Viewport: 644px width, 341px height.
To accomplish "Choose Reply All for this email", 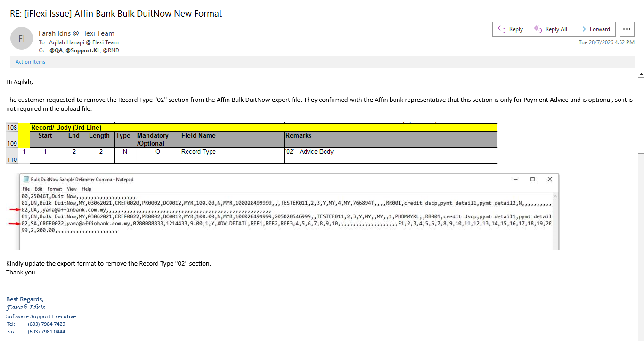I will pyautogui.click(x=550, y=29).
